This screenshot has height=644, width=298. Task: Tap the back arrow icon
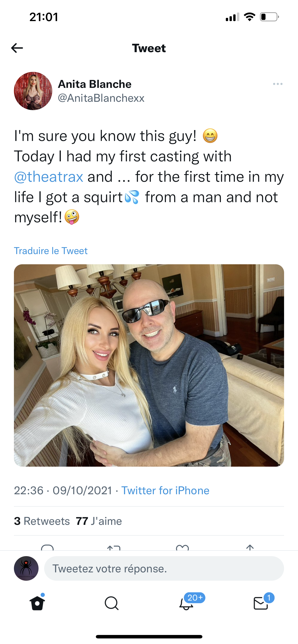click(x=17, y=48)
